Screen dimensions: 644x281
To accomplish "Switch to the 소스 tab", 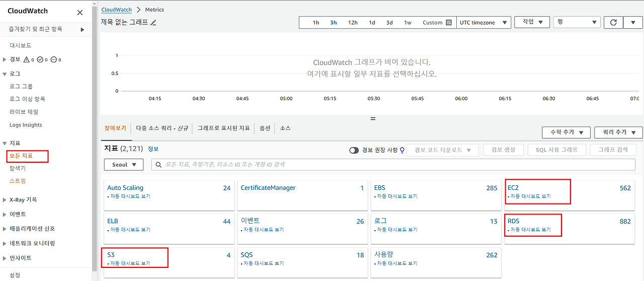I will (x=285, y=128).
